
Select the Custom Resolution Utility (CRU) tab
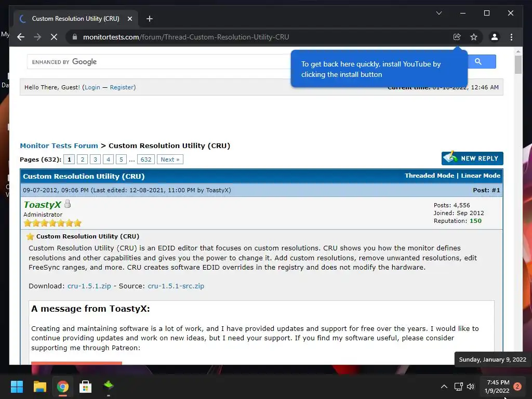tap(75, 19)
